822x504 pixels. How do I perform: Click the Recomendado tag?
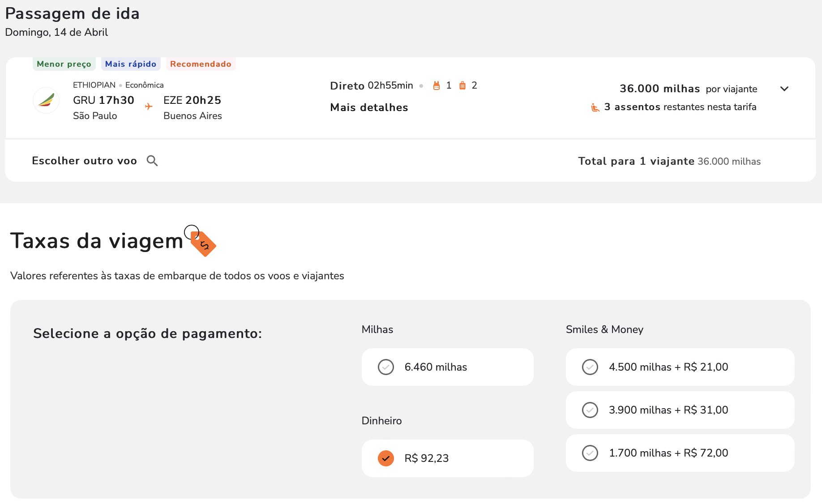point(201,64)
